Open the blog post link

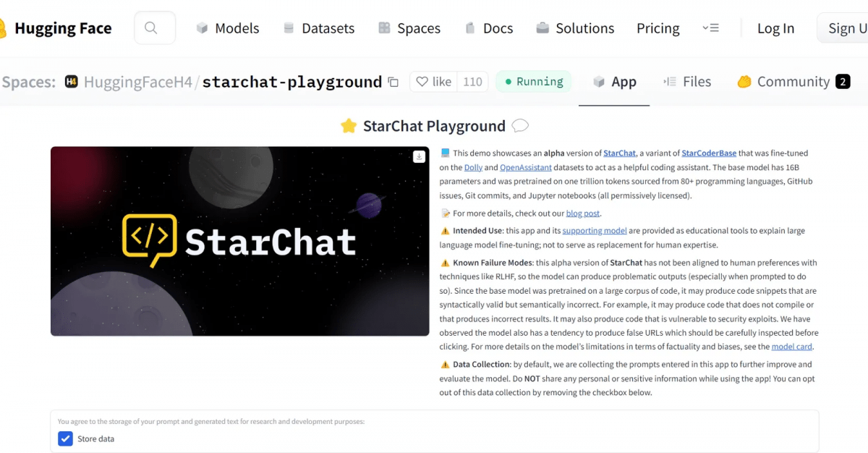[583, 213]
